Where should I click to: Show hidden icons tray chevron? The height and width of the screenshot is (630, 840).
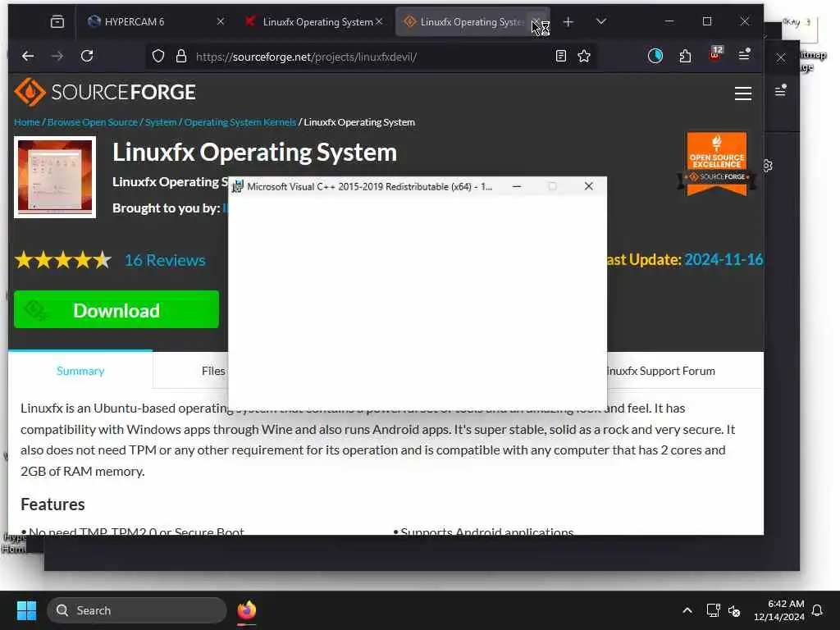tap(687, 610)
